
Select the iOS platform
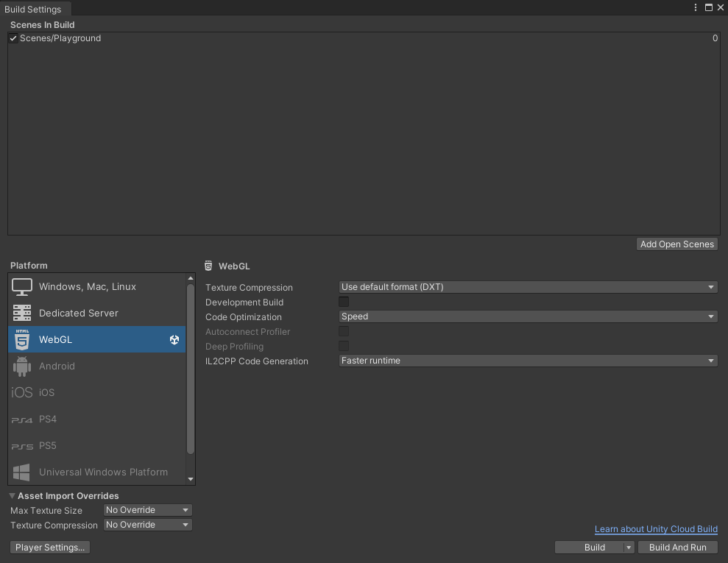(x=96, y=393)
